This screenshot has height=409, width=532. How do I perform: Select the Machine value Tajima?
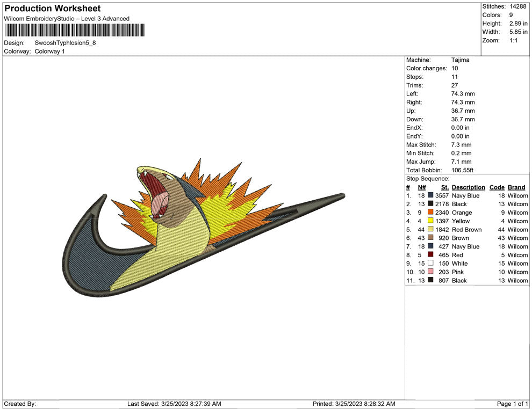tap(461, 60)
